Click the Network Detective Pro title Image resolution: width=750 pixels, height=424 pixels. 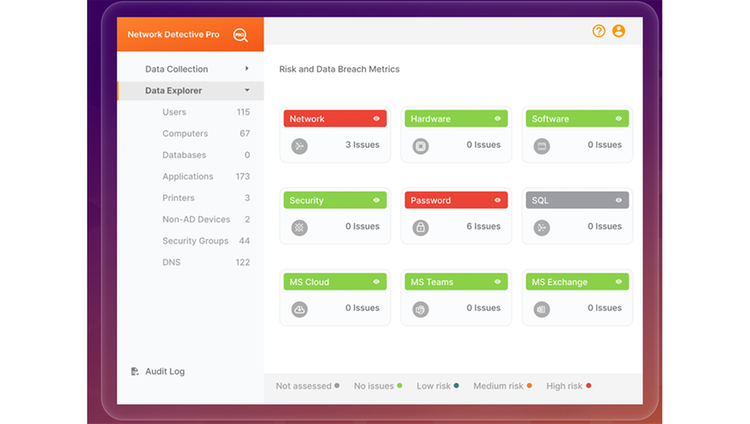point(173,34)
